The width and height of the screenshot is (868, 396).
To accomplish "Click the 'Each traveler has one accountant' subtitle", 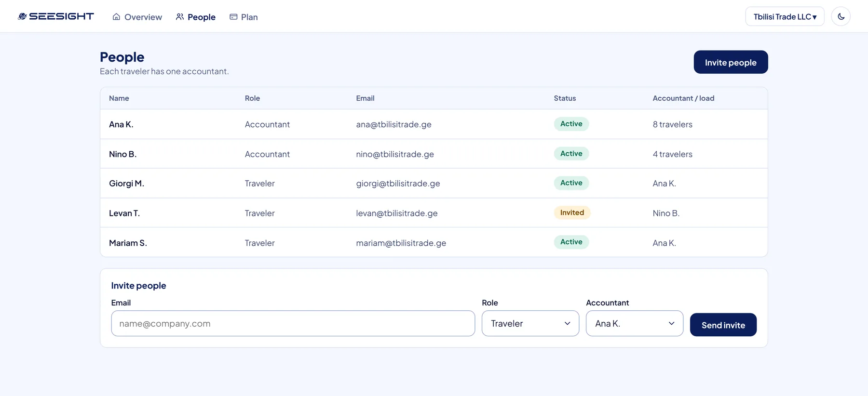I will coord(164,71).
